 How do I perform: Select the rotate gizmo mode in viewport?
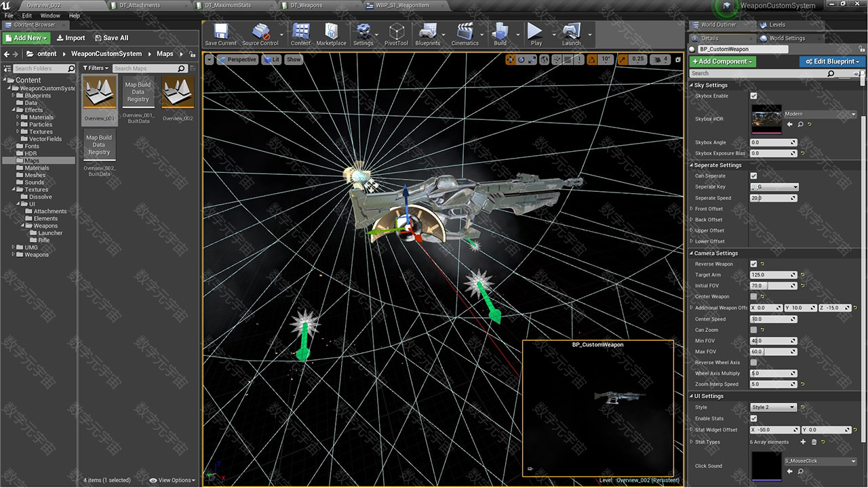[521, 60]
